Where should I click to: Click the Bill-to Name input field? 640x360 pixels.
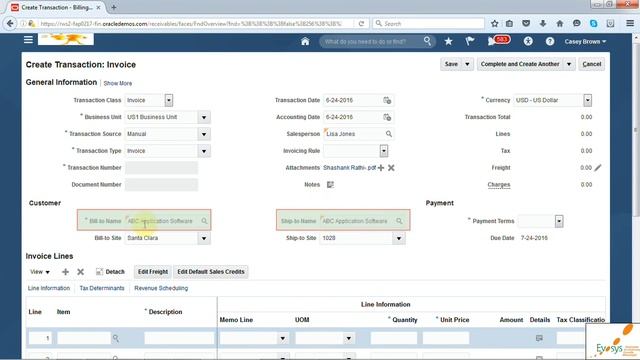pos(162,221)
